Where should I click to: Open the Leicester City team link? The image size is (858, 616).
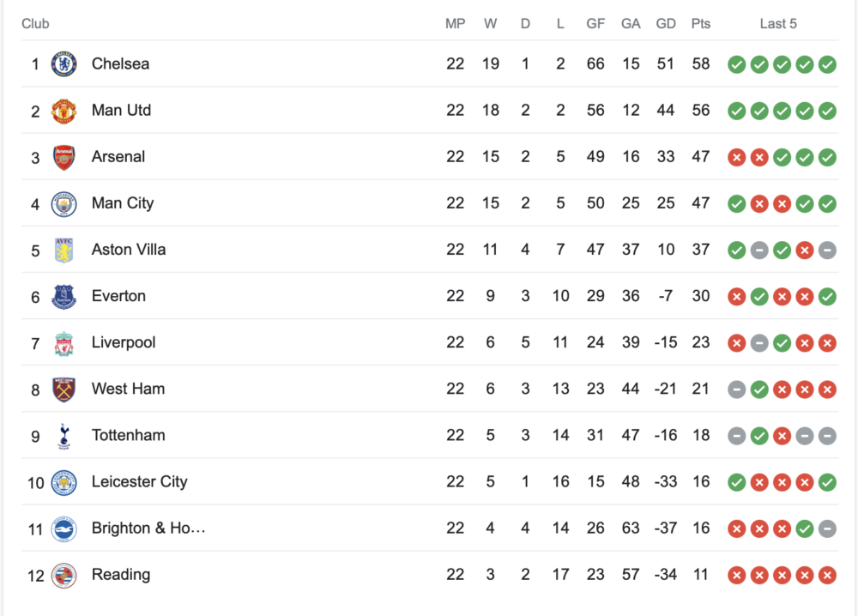[139, 481]
